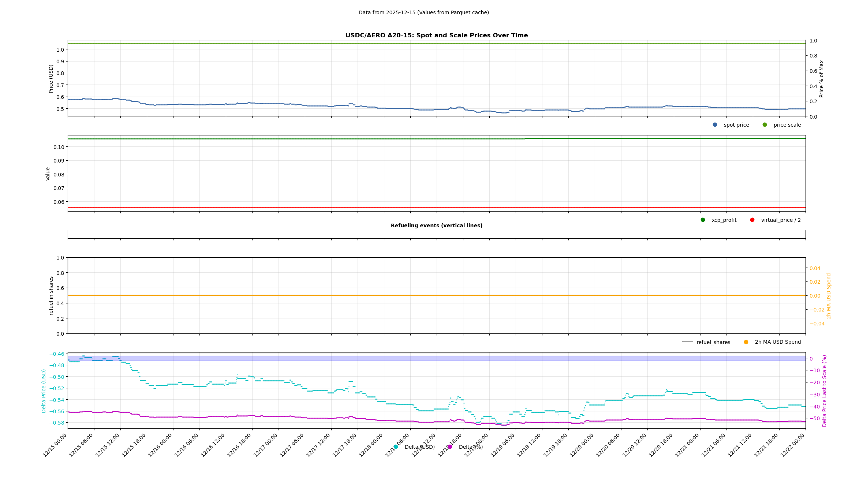Click the Spot and Scale Prices chart title
The image size is (848, 504).
tap(436, 36)
